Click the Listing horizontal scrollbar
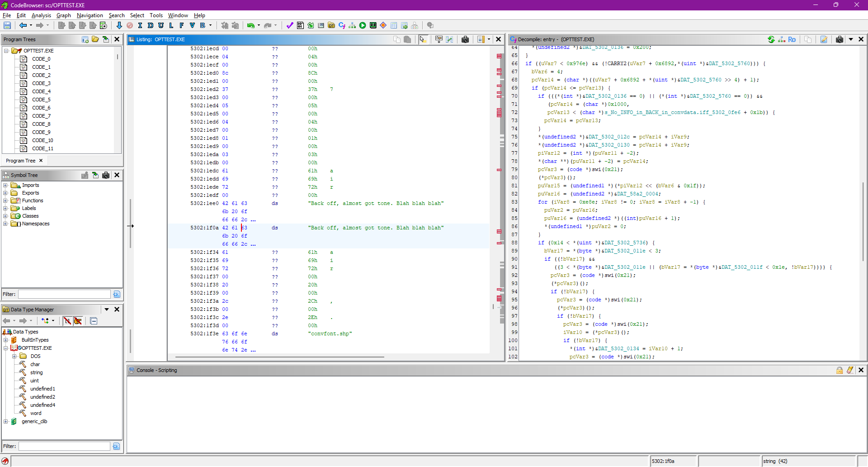868x467 pixels. tap(280, 357)
